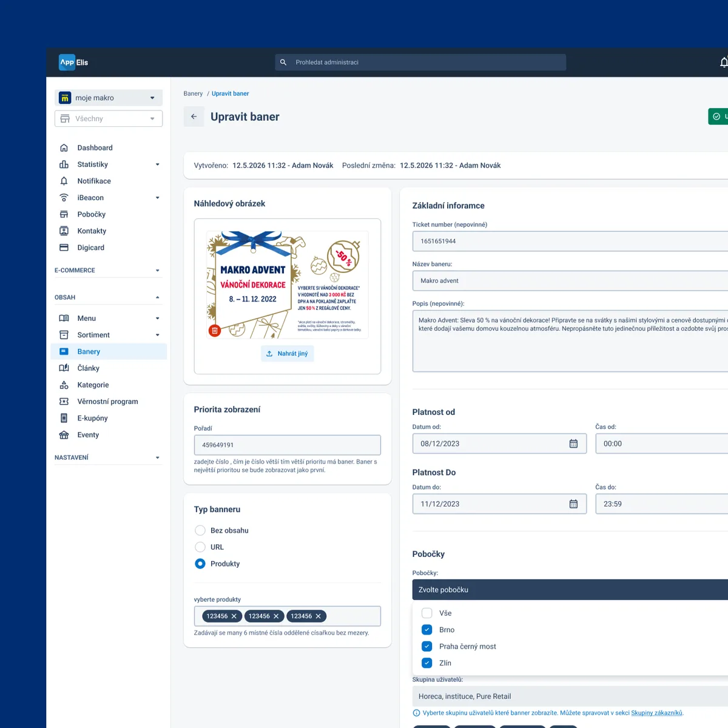728x728 pixels.
Task: Click the Čas od time field
Action: tap(662, 443)
